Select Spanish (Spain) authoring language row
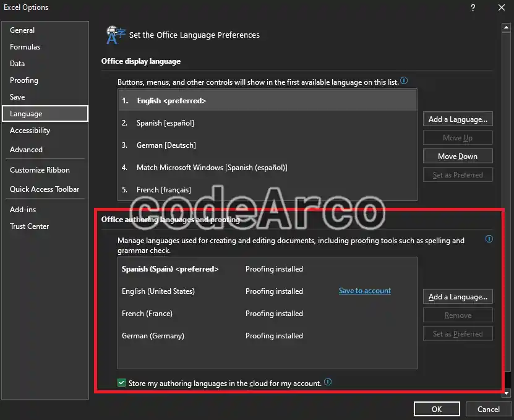514x420 pixels. tap(267, 269)
